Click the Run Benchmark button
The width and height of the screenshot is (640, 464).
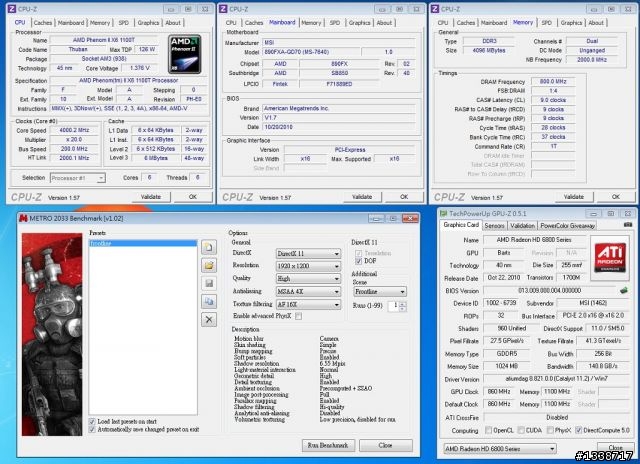[328, 445]
